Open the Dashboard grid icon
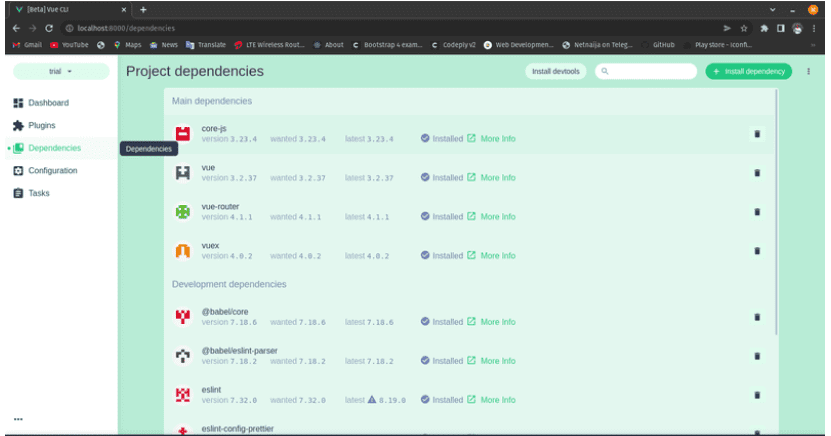Viewport: 831px width, 436px height. 19,103
